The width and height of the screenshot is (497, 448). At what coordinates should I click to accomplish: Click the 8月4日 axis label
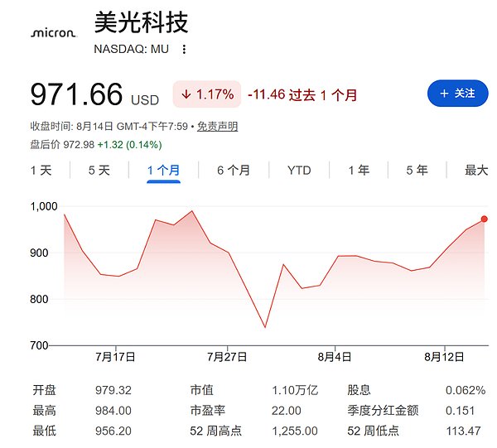[x=335, y=357]
